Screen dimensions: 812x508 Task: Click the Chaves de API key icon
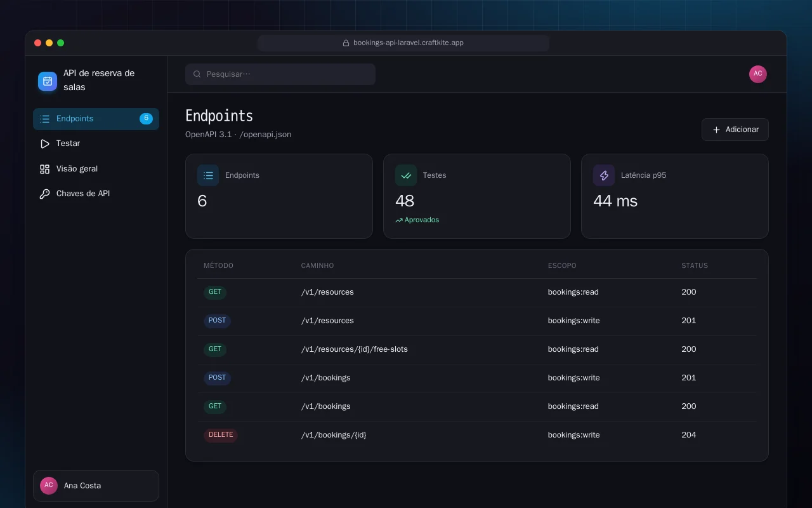click(x=44, y=194)
